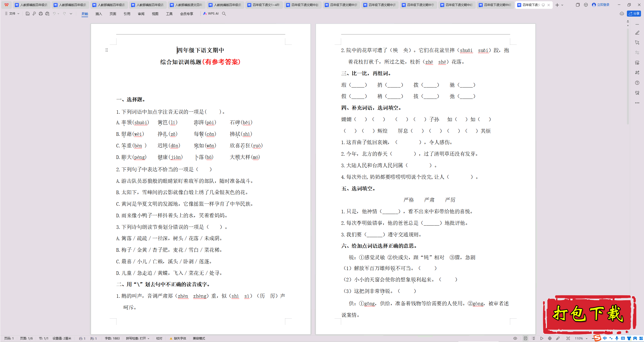Toggle eye-protection mode icon in status bar

pos(515,338)
